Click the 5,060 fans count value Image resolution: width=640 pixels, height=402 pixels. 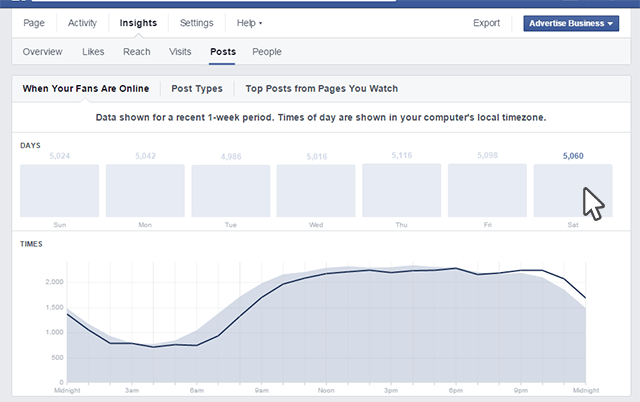[x=573, y=156]
